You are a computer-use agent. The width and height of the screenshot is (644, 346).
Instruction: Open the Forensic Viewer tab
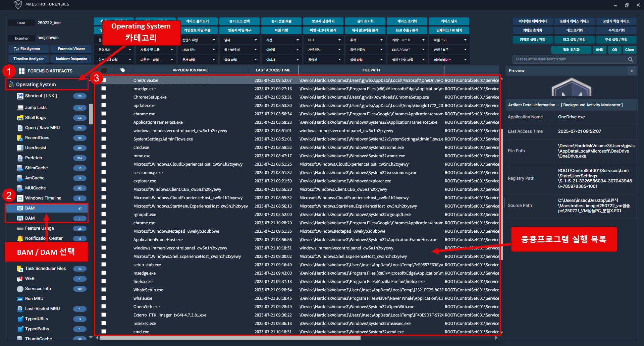pos(71,49)
